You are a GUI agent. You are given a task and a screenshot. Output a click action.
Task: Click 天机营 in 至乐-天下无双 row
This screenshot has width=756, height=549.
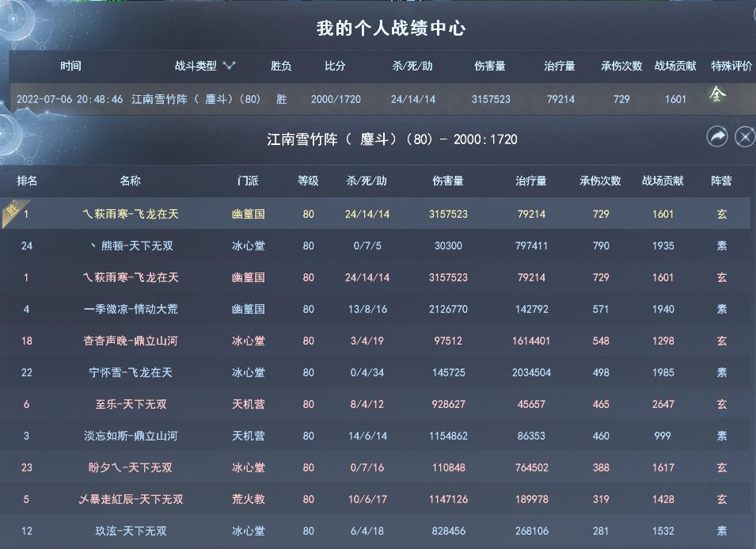point(249,404)
